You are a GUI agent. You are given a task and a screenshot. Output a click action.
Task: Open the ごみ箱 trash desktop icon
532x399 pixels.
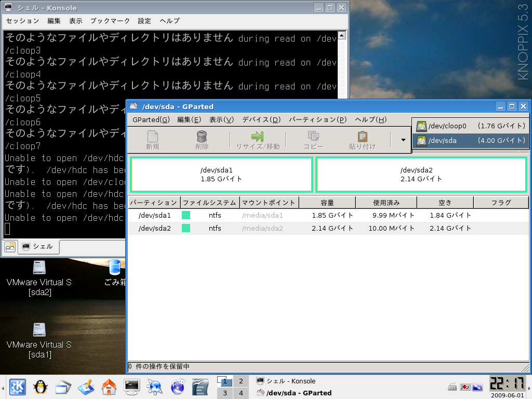tap(115, 273)
